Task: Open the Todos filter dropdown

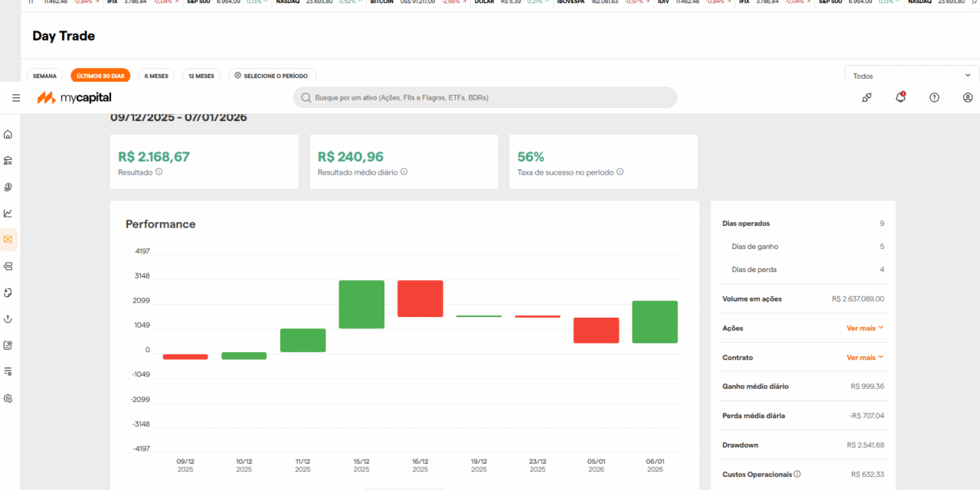Action: coord(910,75)
